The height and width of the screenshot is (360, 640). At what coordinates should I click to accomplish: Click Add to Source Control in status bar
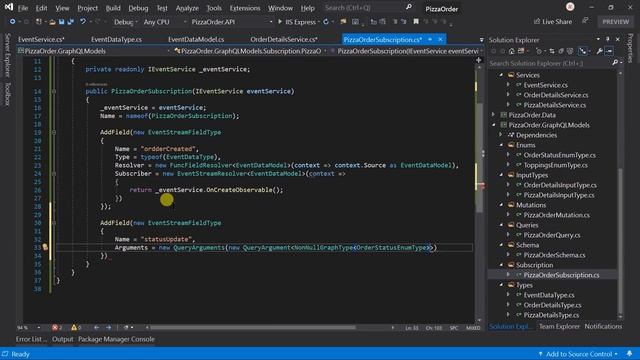point(578,354)
